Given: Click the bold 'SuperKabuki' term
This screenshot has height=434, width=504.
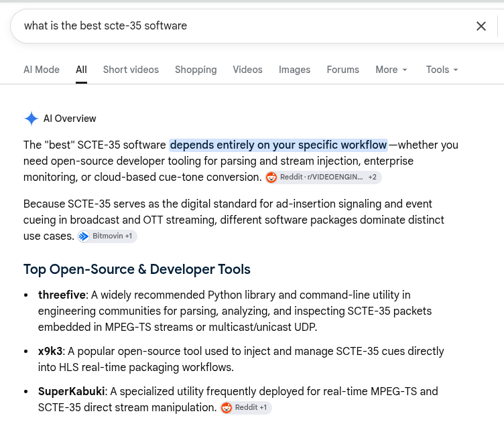Looking at the screenshot, I should (71, 391).
